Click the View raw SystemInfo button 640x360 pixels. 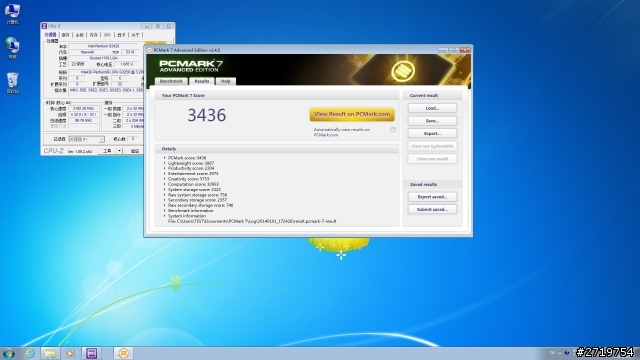tap(432, 146)
